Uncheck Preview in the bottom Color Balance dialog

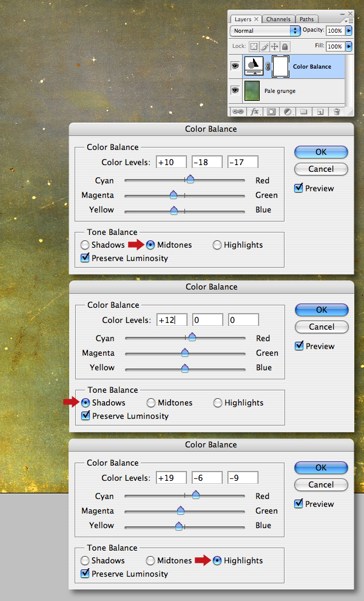pyautogui.click(x=299, y=504)
